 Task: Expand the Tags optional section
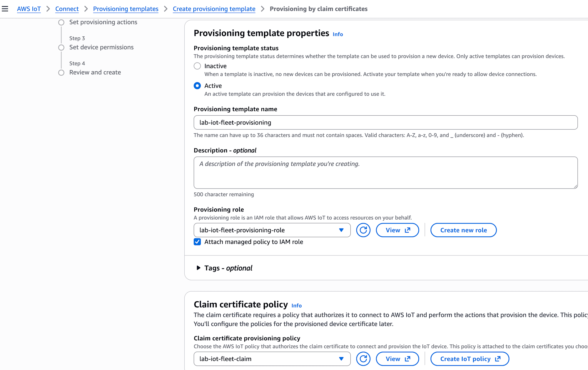pos(224,268)
